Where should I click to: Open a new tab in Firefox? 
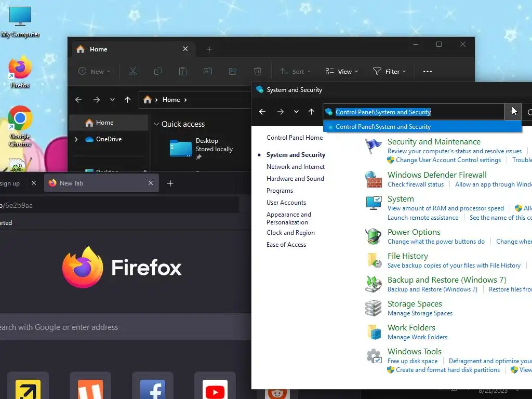click(170, 183)
